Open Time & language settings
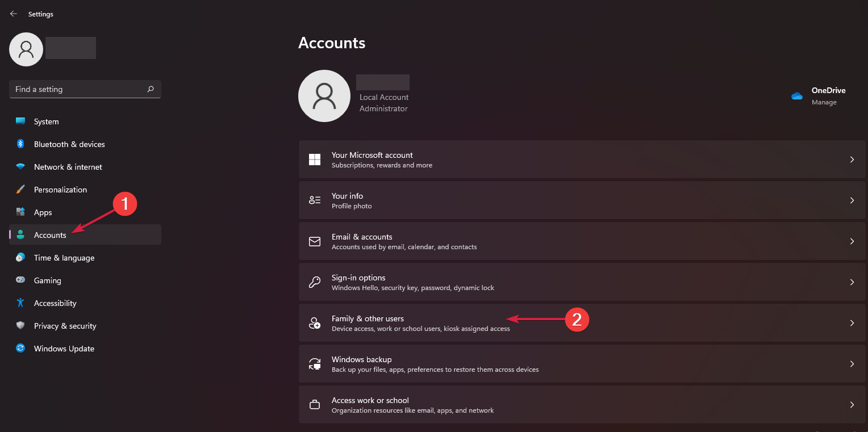Viewport: 868px width, 432px height. click(85, 258)
